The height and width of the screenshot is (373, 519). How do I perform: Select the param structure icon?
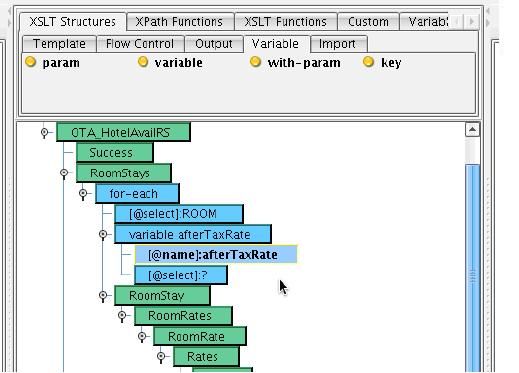coord(31,62)
